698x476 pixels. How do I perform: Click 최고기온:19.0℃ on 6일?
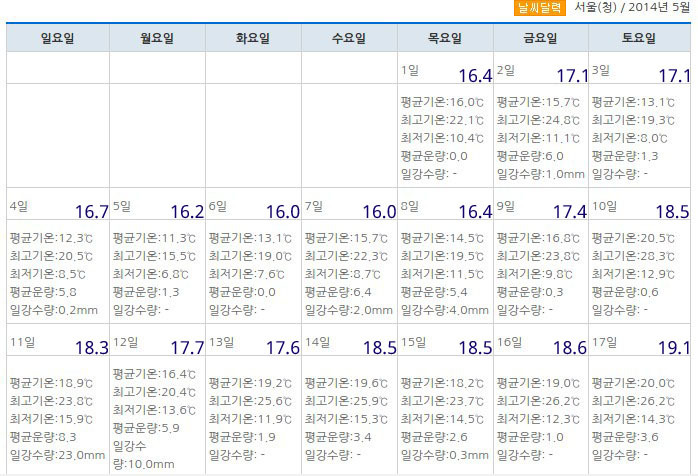(x=250, y=256)
